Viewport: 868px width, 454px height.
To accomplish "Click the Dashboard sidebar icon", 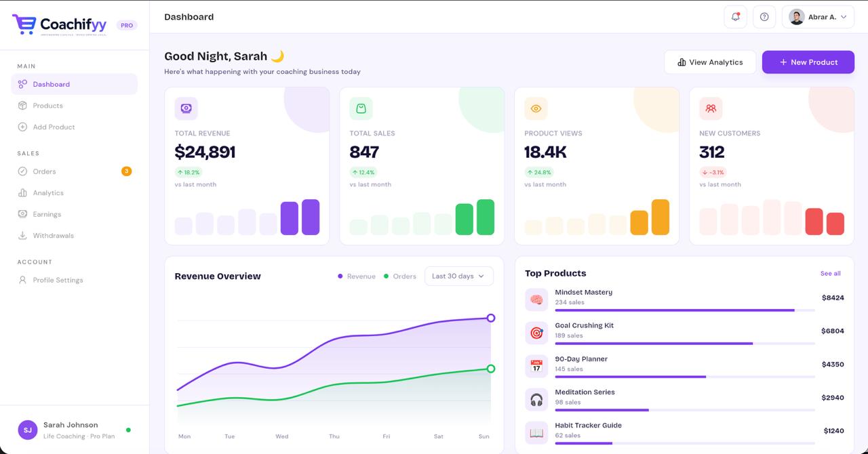I will tap(22, 84).
